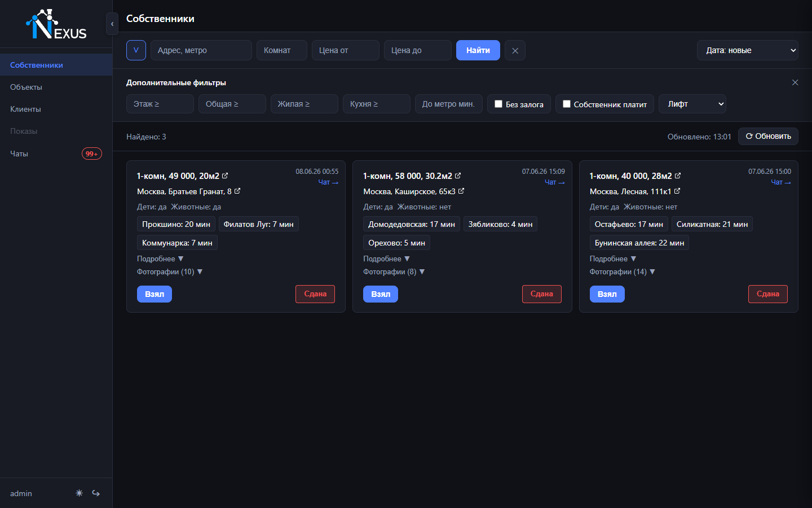Open the external link icon next to 49 000, 20м2

225,176
